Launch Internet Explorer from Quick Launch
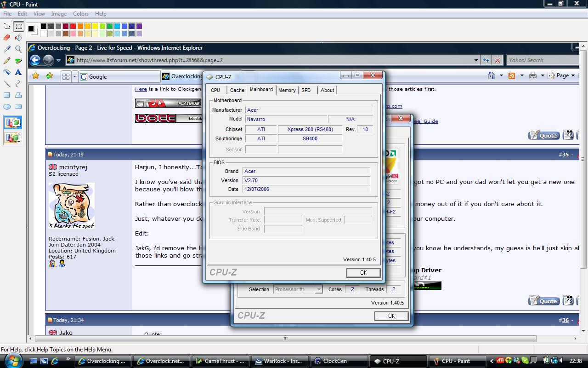This screenshot has width=588, height=368. [55, 361]
